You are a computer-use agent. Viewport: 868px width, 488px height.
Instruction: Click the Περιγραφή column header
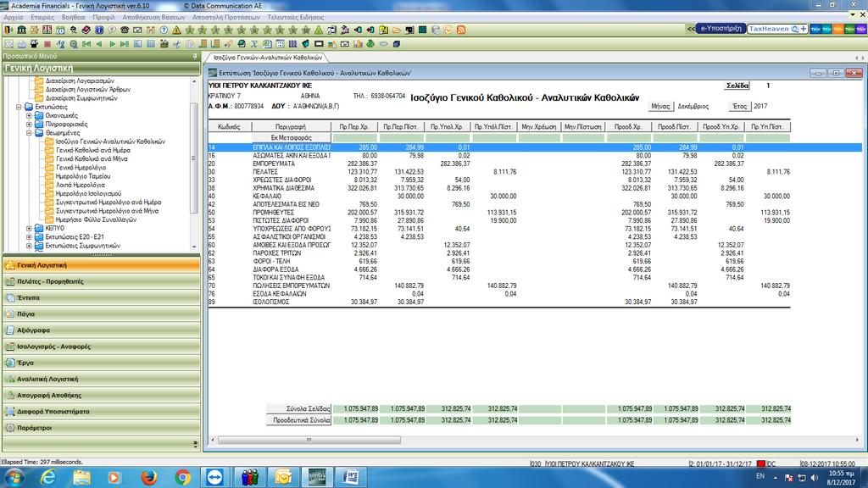point(291,127)
